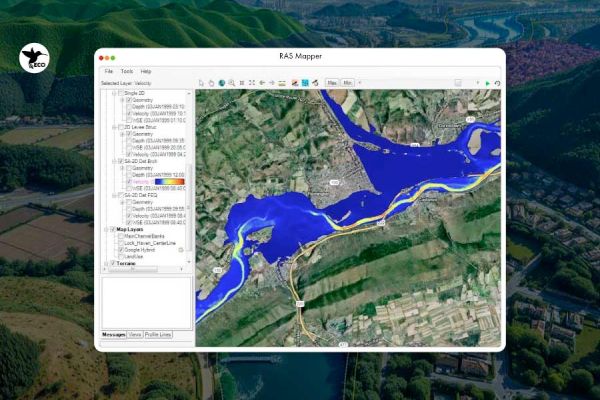Viewport: 600px width, 400px height.
Task: Click the globe full-extent icon
Action: [221, 82]
